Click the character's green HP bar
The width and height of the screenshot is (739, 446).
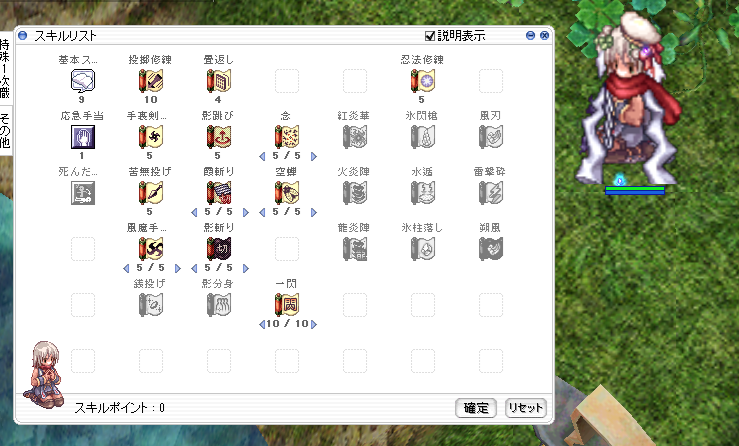(635, 189)
